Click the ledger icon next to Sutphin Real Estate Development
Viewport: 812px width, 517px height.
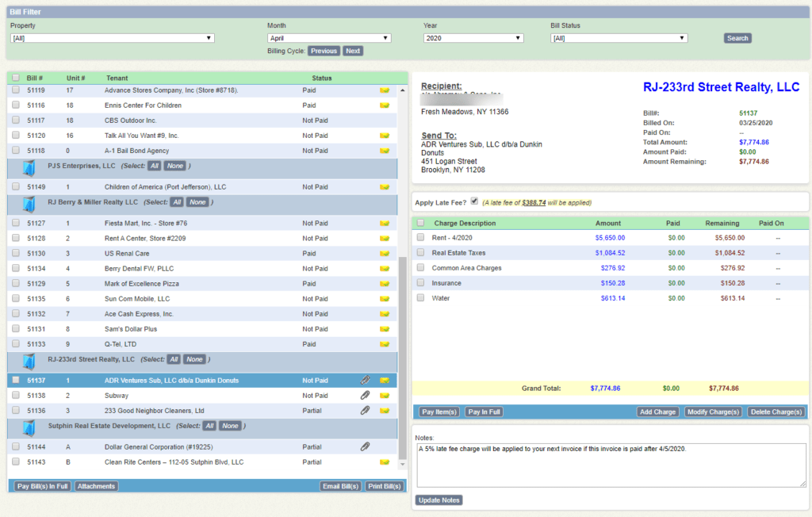(x=29, y=425)
